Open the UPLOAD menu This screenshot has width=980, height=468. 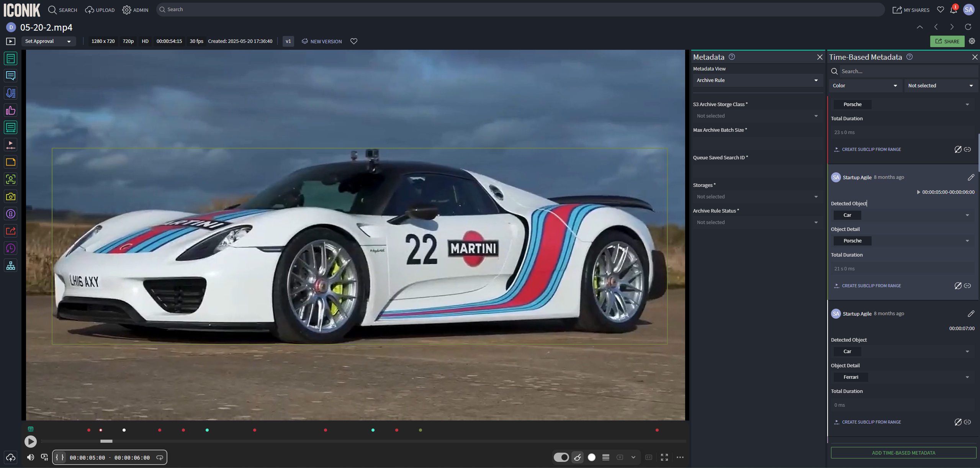[x=100, y=10]
